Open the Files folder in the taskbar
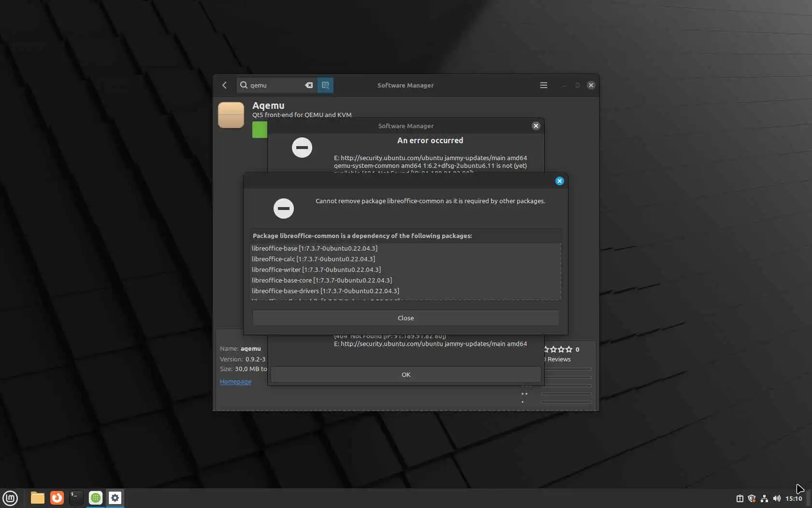 click(37, 498)
